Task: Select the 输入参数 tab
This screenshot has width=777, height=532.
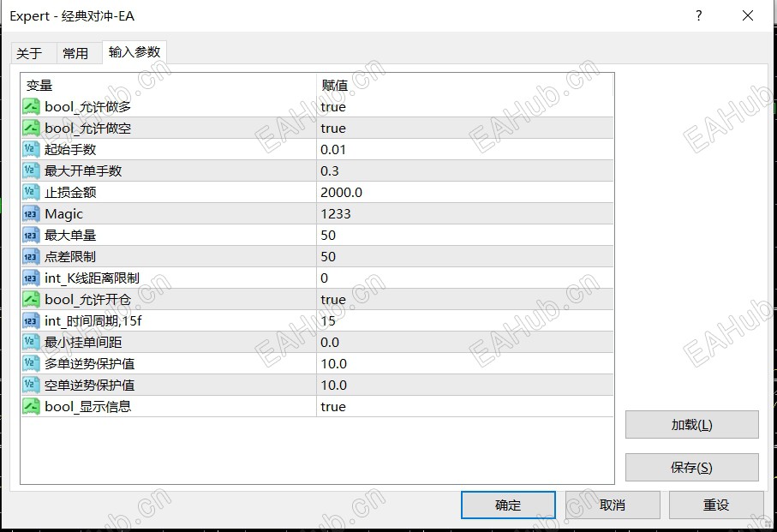Action: click(x=134, y=52)
